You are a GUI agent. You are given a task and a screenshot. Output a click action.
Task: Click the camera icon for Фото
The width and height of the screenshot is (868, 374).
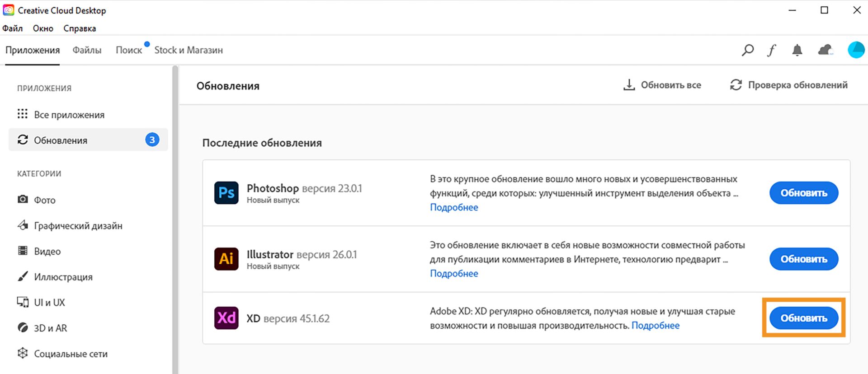(23, 199)
